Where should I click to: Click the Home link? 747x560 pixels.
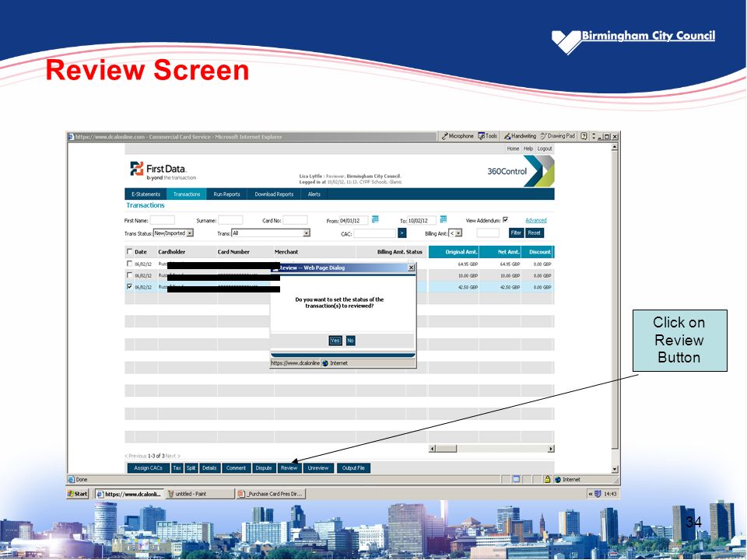pyautogui.click(x=513, y=149)
